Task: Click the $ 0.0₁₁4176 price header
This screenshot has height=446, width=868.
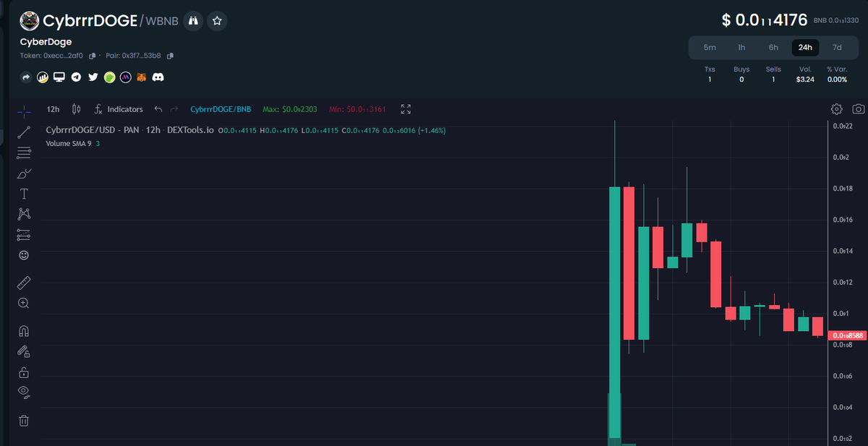Action: tap(765, 20)
